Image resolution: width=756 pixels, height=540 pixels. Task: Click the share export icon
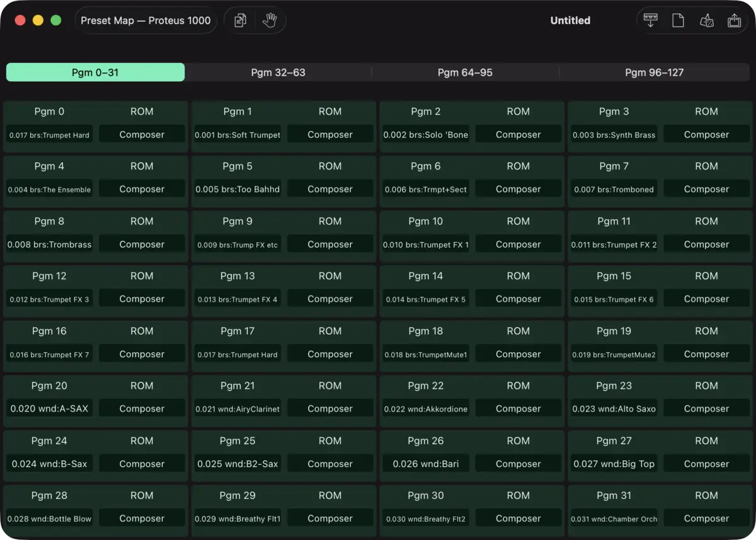(x=734, y=21)
